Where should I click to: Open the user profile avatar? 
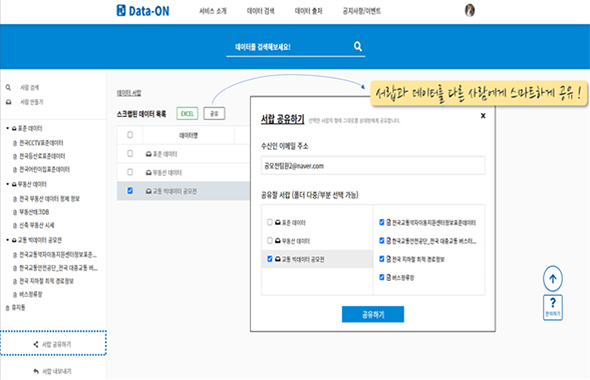tap(469, 10)
